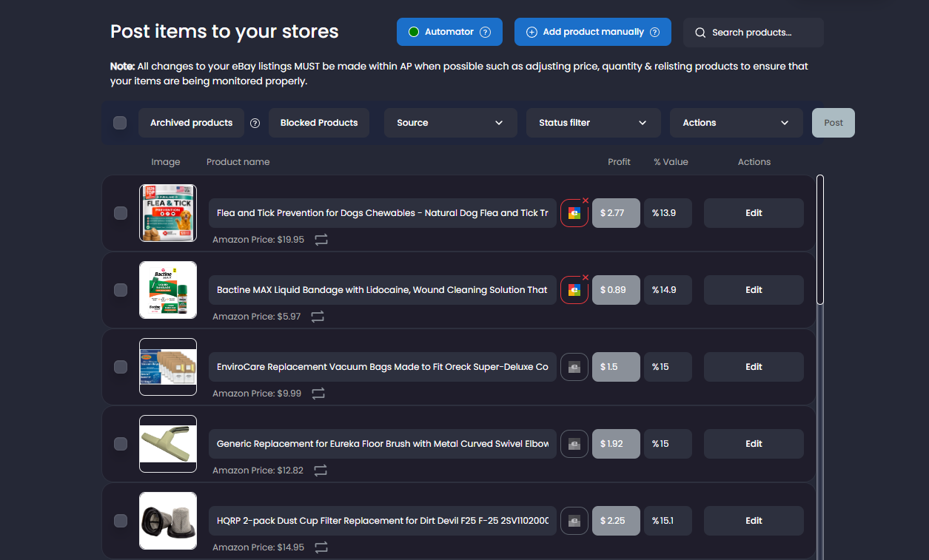This screenshot has width=929, height=560.
Task: Click the vacuum bags product thumbnail
Action: click(x=168, y=367)
